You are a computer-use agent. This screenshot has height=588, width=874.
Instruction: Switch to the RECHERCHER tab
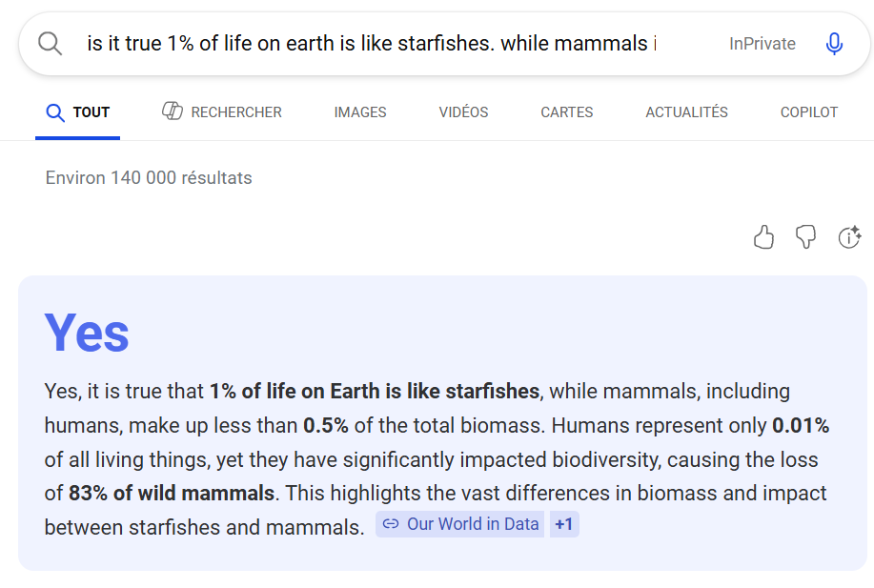click(222, 112)
